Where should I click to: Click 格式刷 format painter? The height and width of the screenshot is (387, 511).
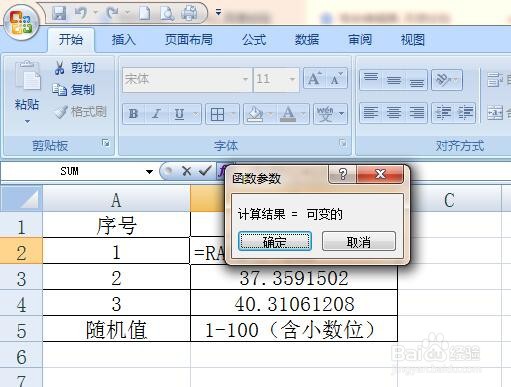[x=81, y=112]
